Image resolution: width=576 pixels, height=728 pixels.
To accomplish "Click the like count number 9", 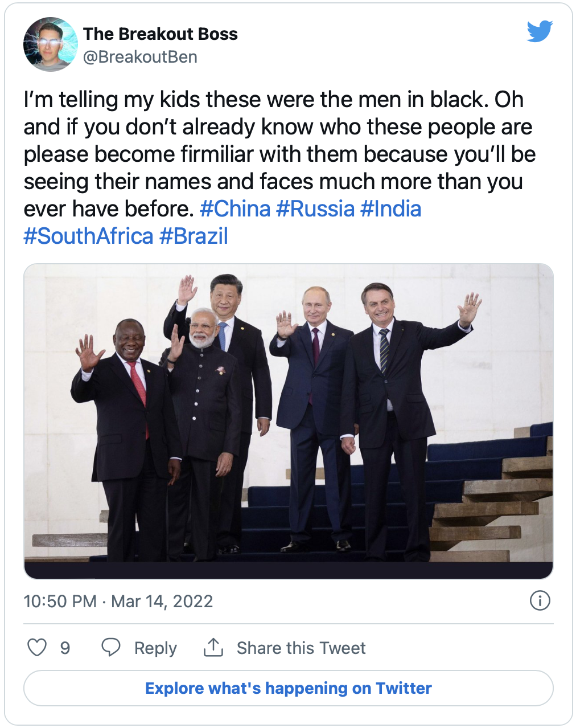I will tap(65, 648).
